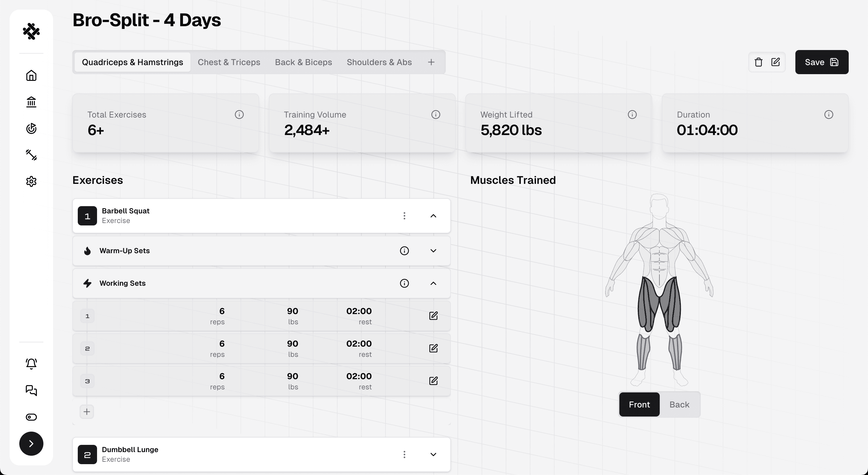Select the Front muscle view

(639, 404)
